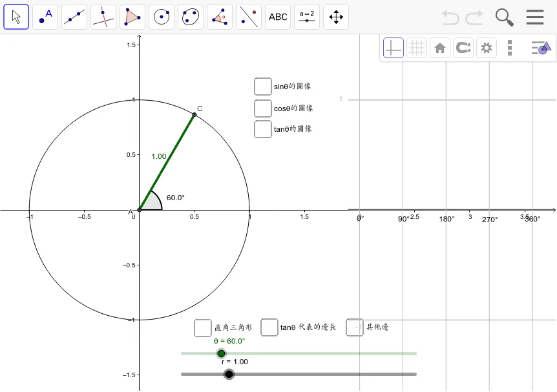Check the tanθ 的圖像 box
This screenshot has width=557, height=392.
coord(263,129)
